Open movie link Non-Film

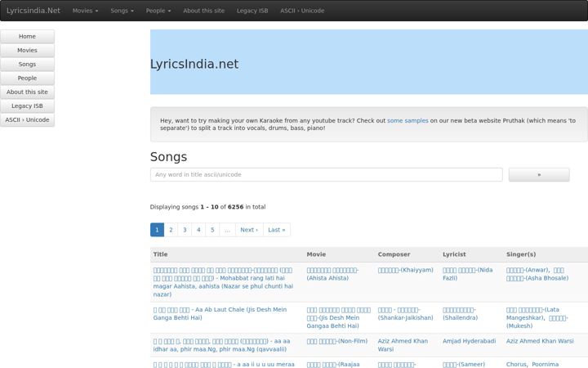[336, 341]
